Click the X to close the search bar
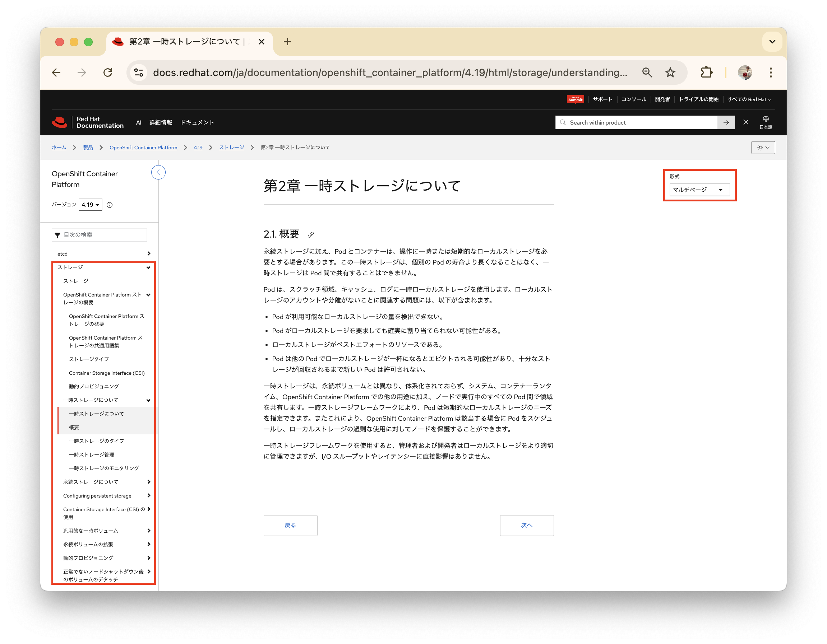Screen dimensions: 827x644 click(745, 122)
